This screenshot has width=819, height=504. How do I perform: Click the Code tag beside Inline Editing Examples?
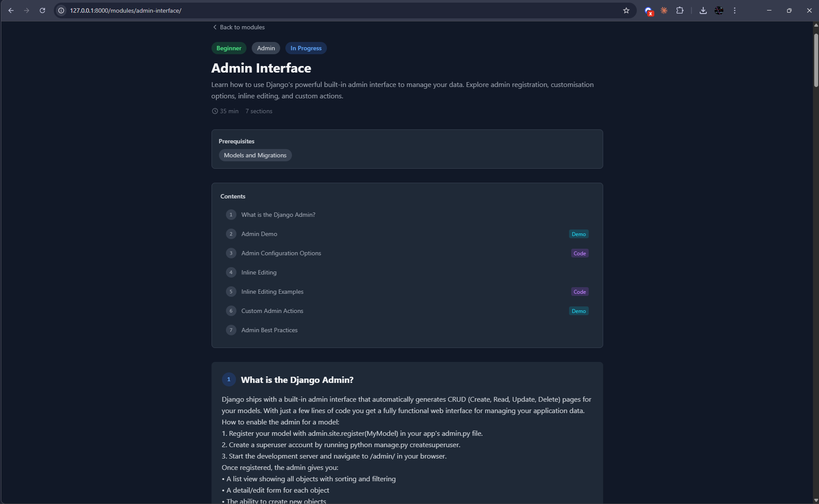580,292
